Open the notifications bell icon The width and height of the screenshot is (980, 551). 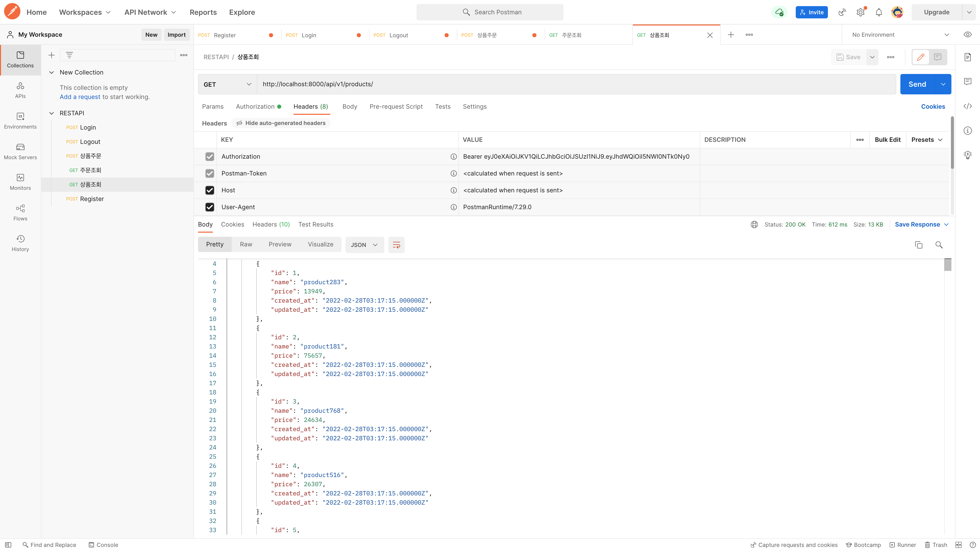878,12
